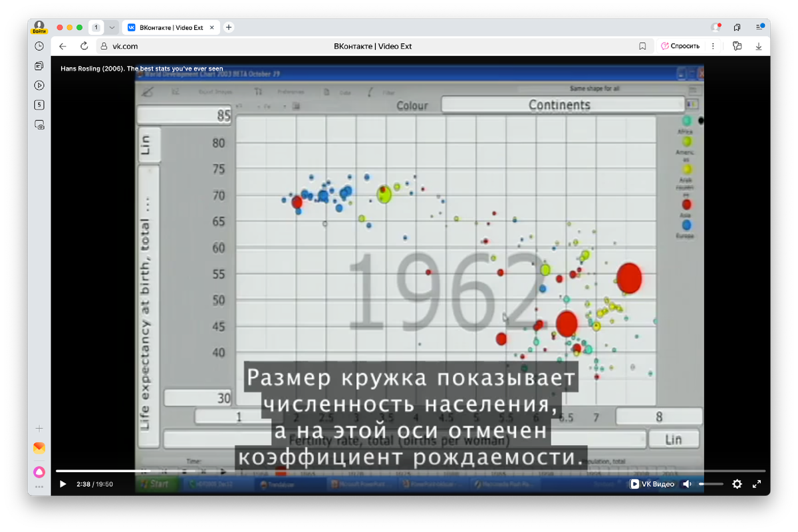Expand the browser tab list chevron

[x=110, y=27]
